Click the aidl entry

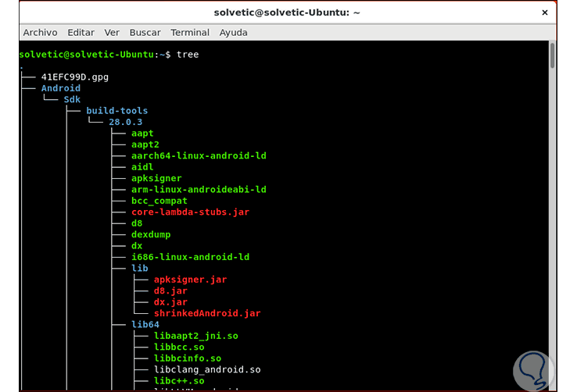pos(142,167)
